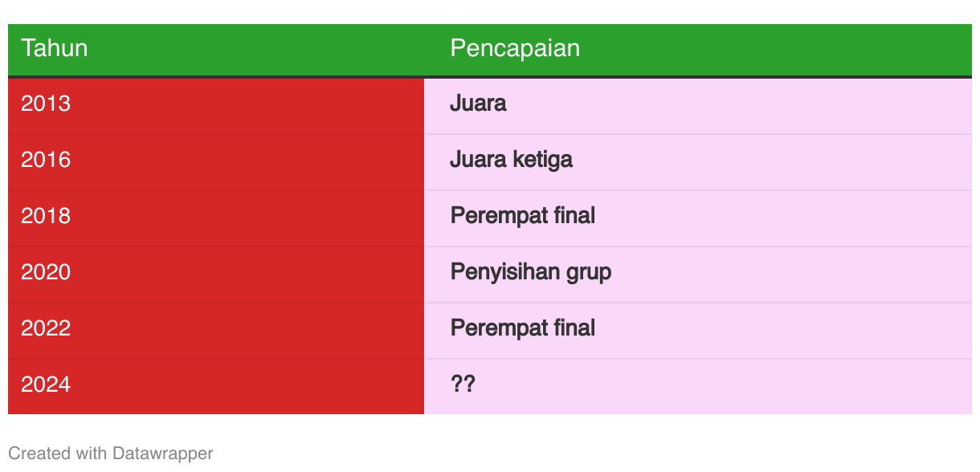The width and height of the screenshot is (980, 472).
Task: Select the 2022 year cell
Action: 216,331
